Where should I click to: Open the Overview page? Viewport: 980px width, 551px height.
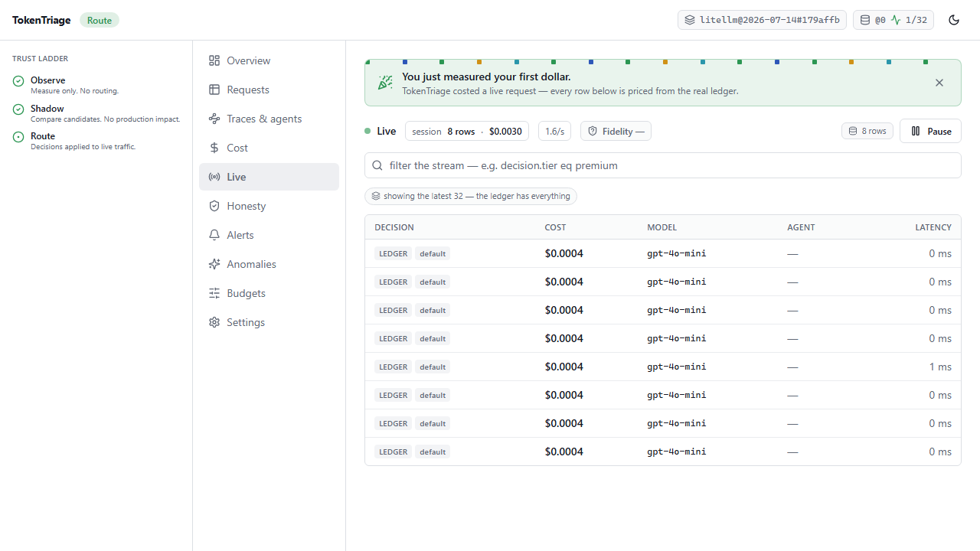(x=269, y=60)
